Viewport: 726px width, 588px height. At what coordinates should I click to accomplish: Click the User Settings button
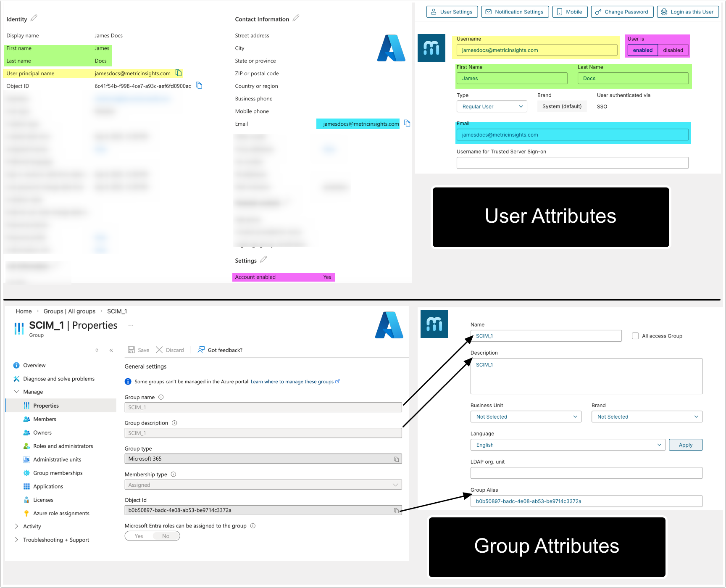pyautogui.click(x=452, y=12)
